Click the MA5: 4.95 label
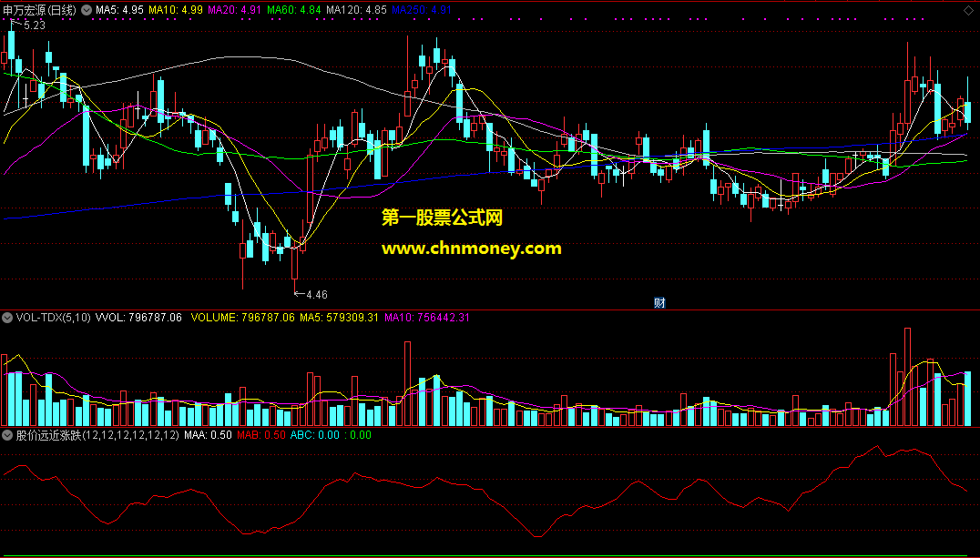980x558 pixels. click(x=119, y=10)
